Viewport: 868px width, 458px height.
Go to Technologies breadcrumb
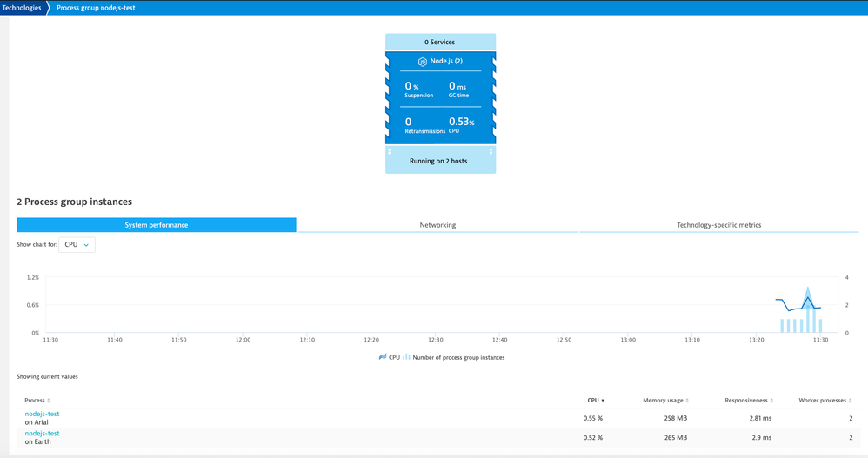pos(22,8)
